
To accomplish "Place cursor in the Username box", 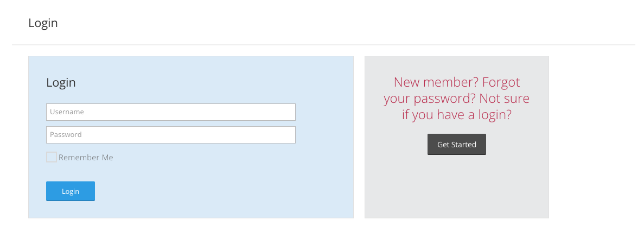I will click(x=170, y=112).
